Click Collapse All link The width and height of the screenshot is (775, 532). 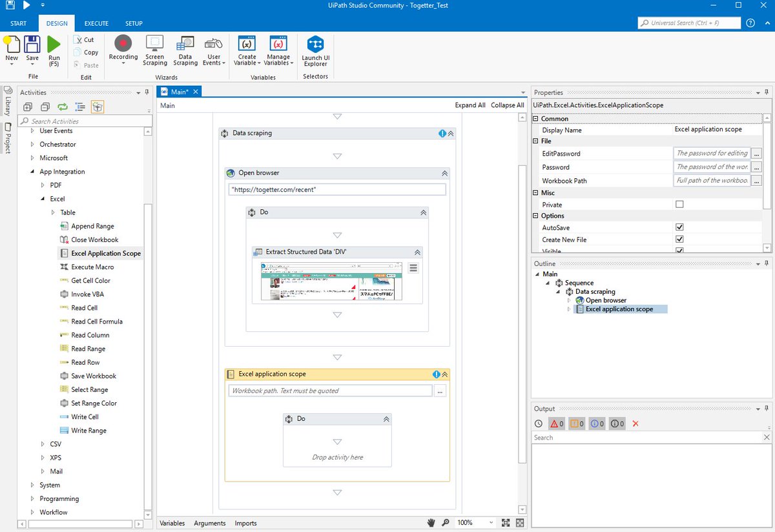(508, 105)
